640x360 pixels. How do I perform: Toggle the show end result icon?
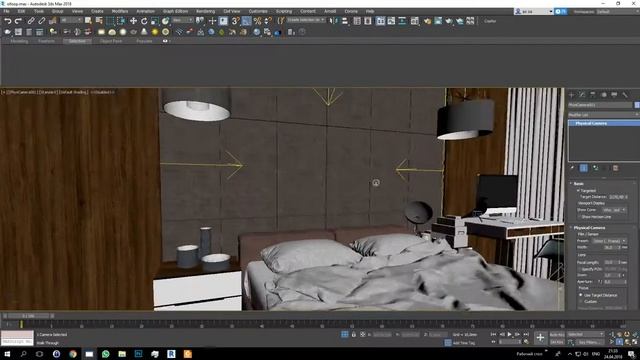point(584,168)
